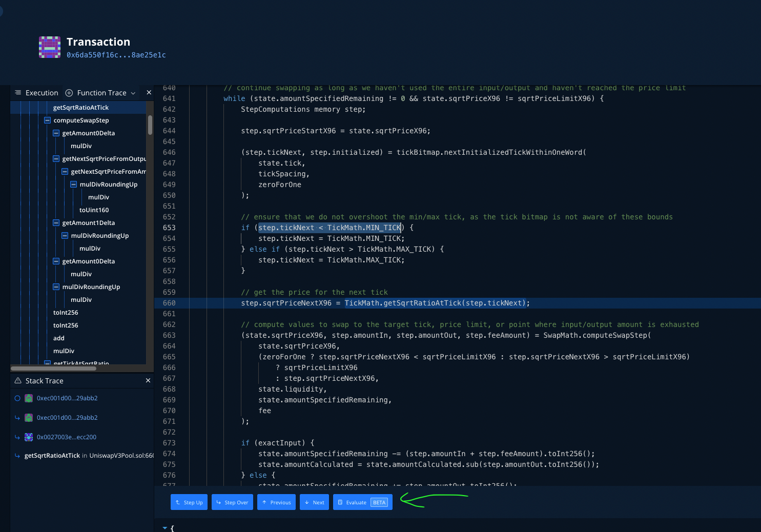The image size is (761, 532).
Task: Select getSqrtRatioAtTick in function trace
Action: [x=81, y=108]
